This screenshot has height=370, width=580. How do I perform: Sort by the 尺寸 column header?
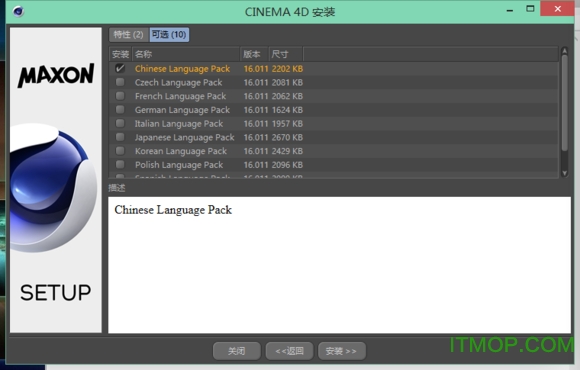(x=286, y=54)
